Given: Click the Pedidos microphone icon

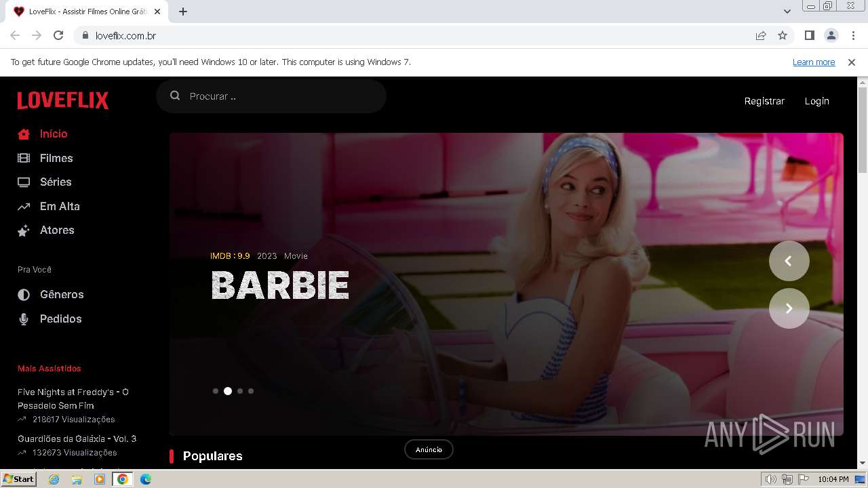Looking at the screenshot, I should pyautogui.click(x=24, y=319).
